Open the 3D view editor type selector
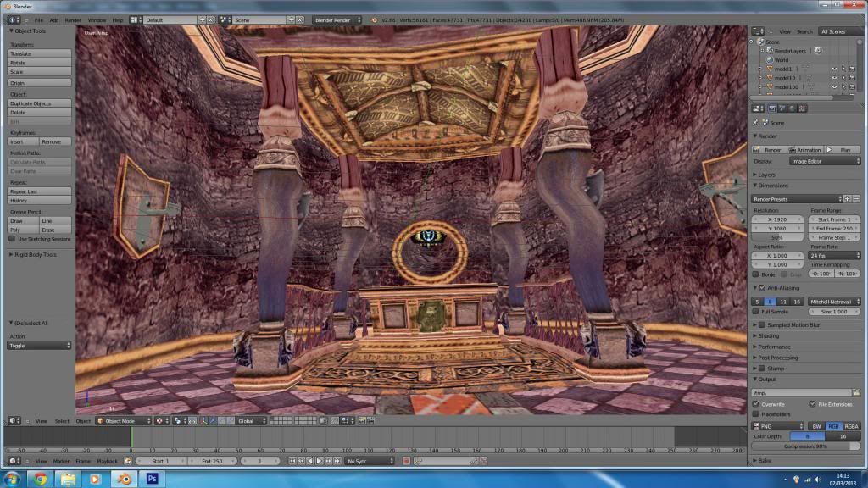Image resolution: width=868 pixels, height=488 pixels. pos(14,421)
